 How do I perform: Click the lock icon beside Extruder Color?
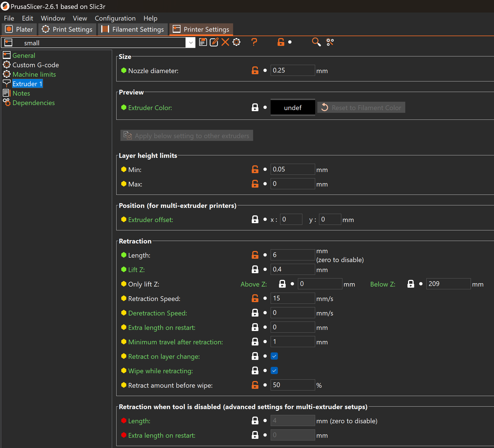pyautogui.click(x=255, y=108)
